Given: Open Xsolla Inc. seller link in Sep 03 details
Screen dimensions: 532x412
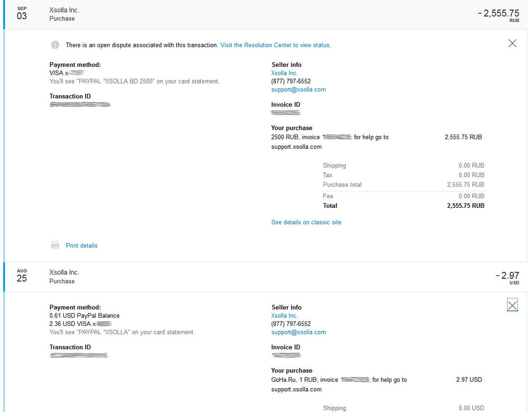Looking at the screenshot, I should (285, 73).
